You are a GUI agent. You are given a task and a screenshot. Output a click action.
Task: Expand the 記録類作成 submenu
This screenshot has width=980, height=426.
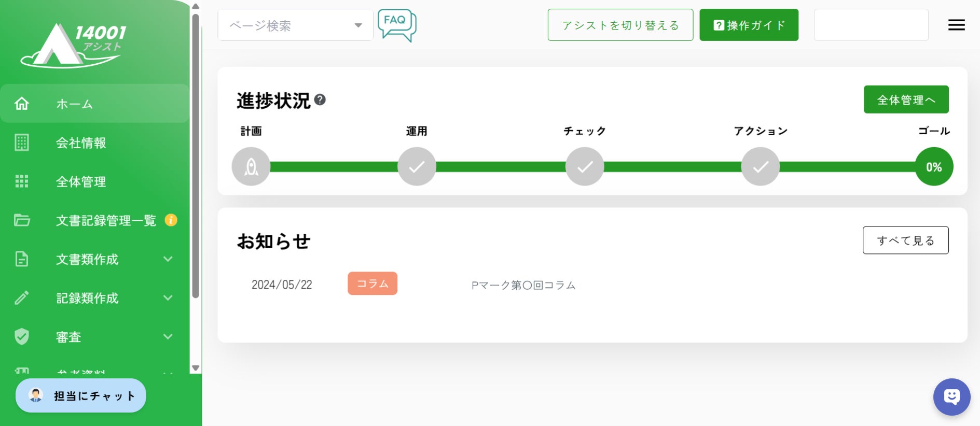(168, 298)
